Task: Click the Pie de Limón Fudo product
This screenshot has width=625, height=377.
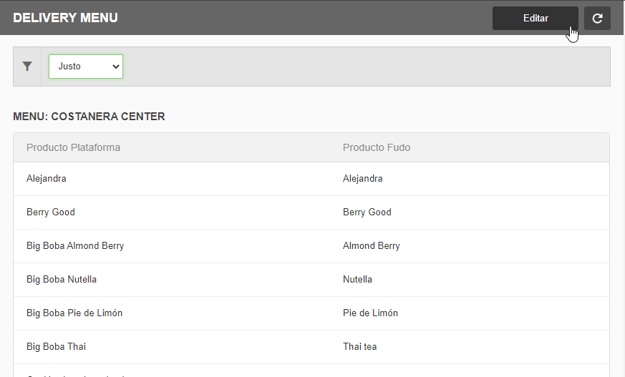Action: pos(370,313)
